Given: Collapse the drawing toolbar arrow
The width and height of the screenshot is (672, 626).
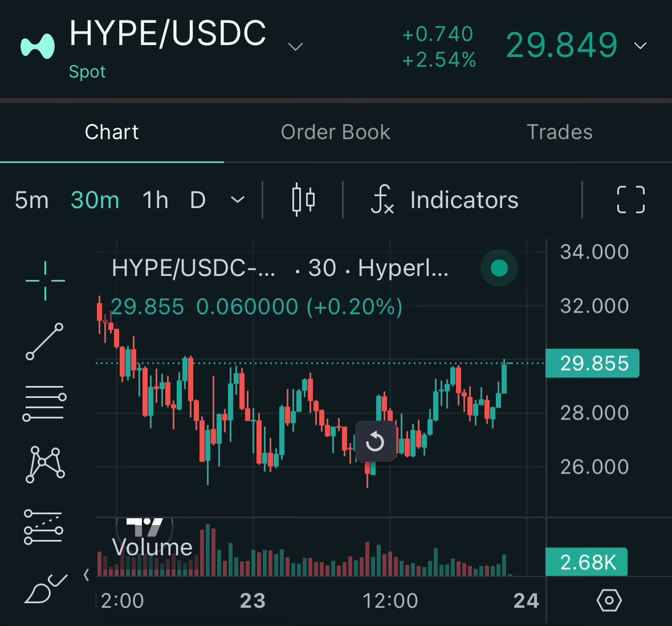Looking at the screenshot, I should click(x=87, y=575).
